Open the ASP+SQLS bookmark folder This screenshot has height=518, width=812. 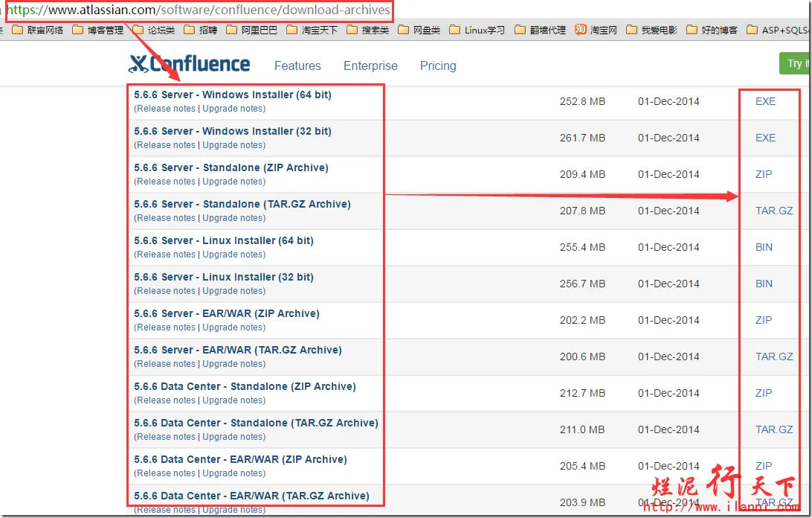coord(779,30)
